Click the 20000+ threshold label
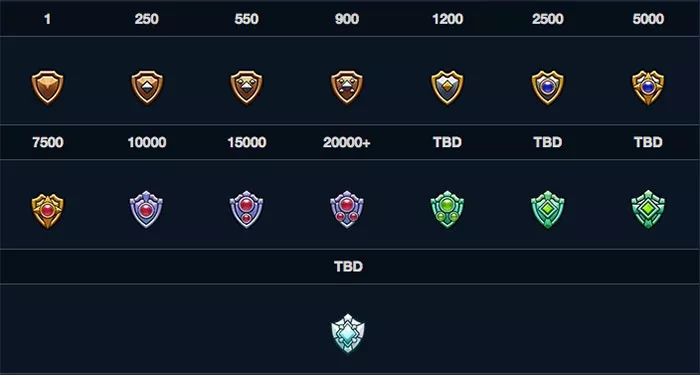Viewport: 700px width, 375px height. point(347,142)
